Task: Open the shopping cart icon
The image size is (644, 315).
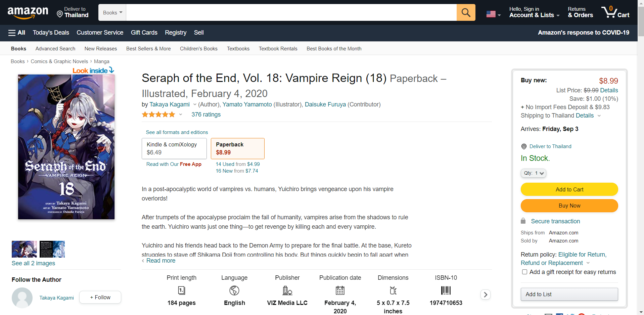Action: point(615,12)
